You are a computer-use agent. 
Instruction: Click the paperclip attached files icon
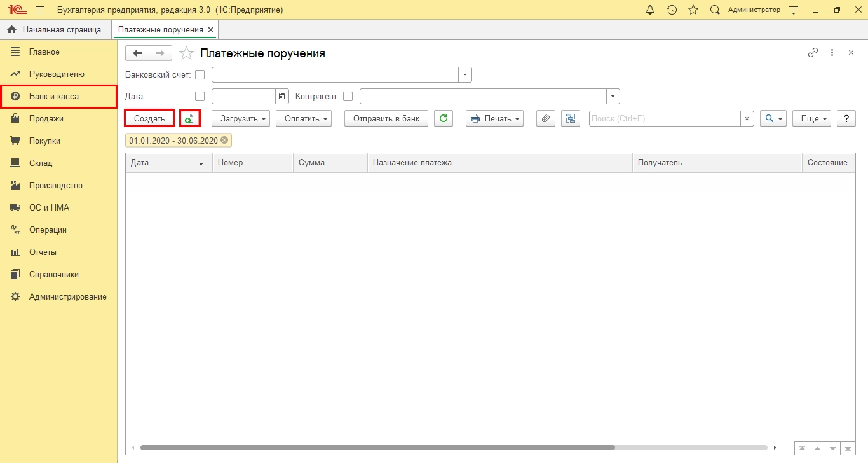[546, 118]
